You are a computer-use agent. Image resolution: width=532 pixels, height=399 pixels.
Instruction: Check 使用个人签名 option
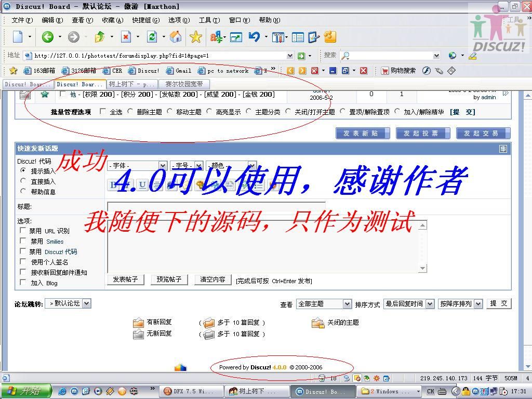23,262
